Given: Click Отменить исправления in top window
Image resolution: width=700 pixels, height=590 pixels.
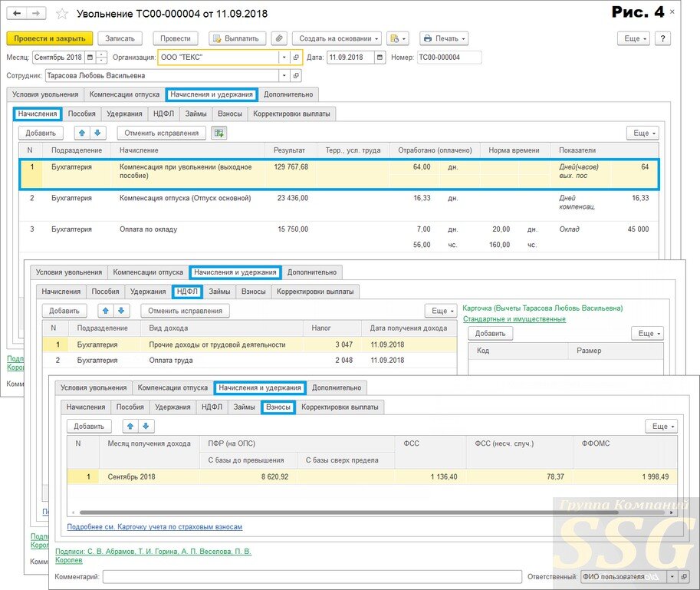Looking at the screenshot, I should pyautogui.click(x=161, y=133).
